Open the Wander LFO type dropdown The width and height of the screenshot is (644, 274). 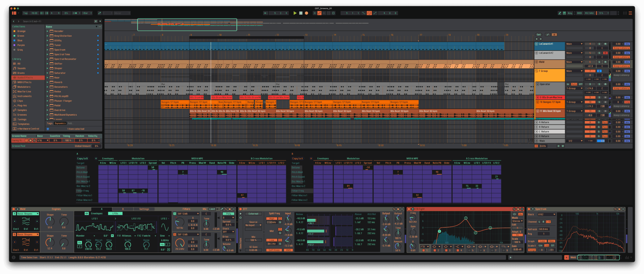pos(86,236)
